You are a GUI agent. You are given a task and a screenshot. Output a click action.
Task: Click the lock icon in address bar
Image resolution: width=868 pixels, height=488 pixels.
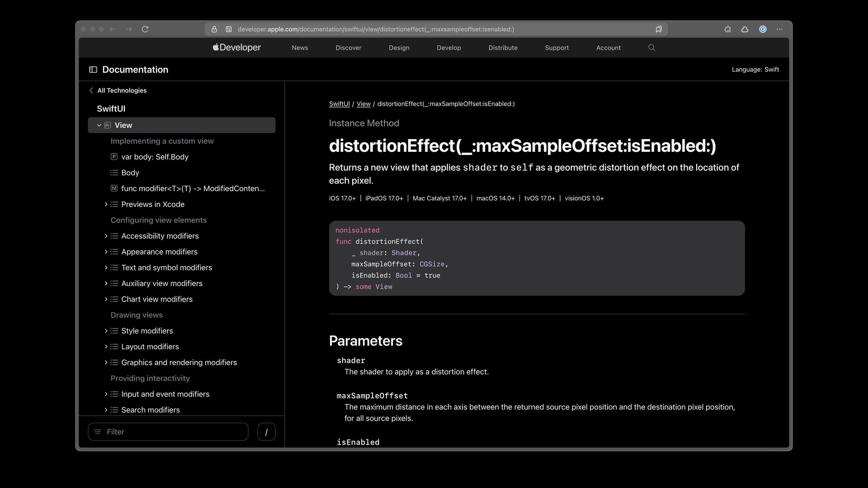(x=214, y=29)
